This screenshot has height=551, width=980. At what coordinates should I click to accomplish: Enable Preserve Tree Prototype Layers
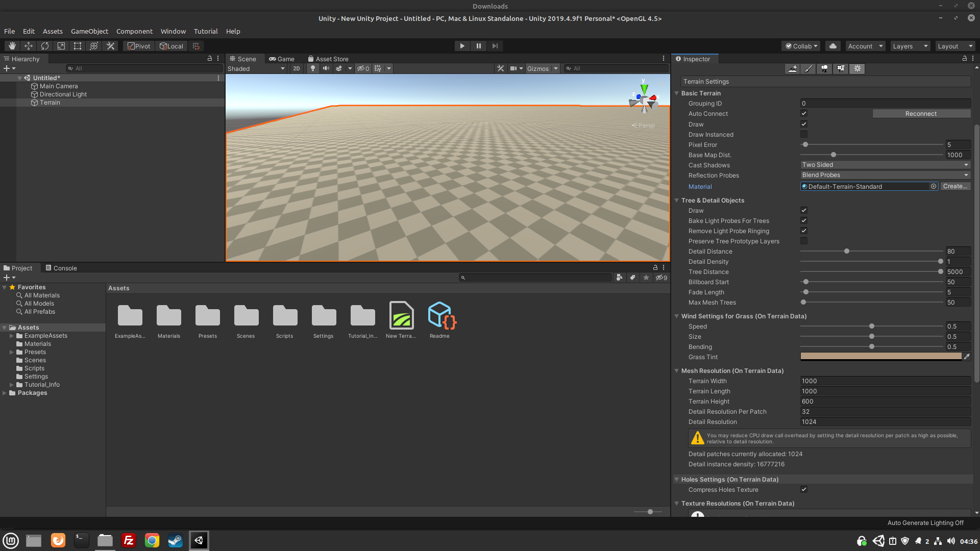click(x=804, y=241)
